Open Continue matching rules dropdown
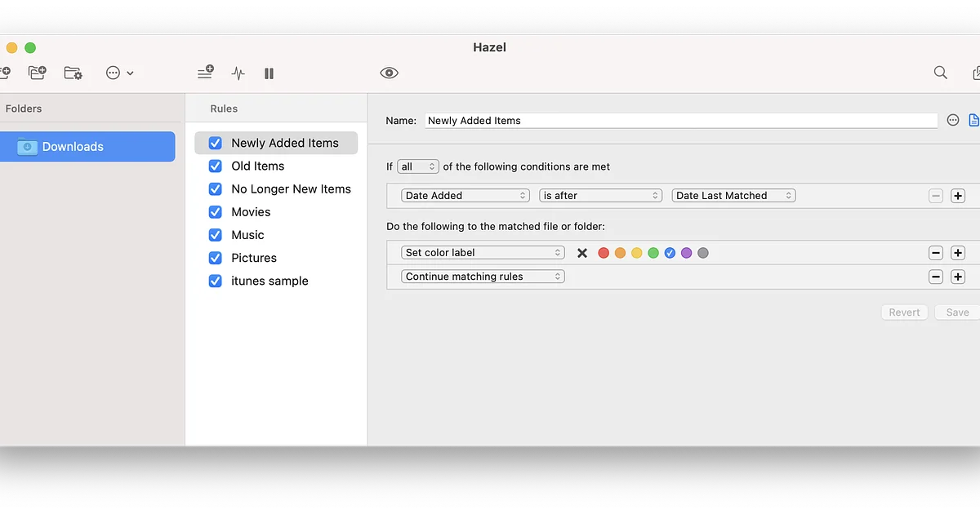The width and height of the screenshot is (980, 514). 483,277
